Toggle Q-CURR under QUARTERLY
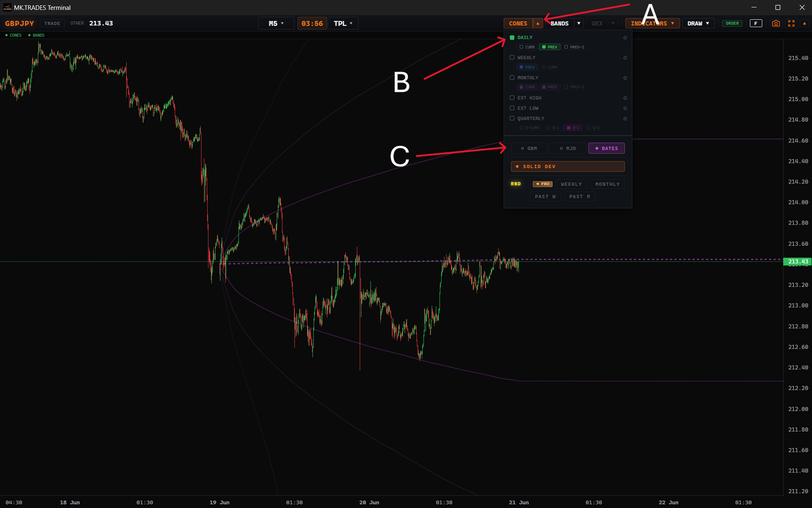Viewport: 812px width, 508px height. [530, 128]
